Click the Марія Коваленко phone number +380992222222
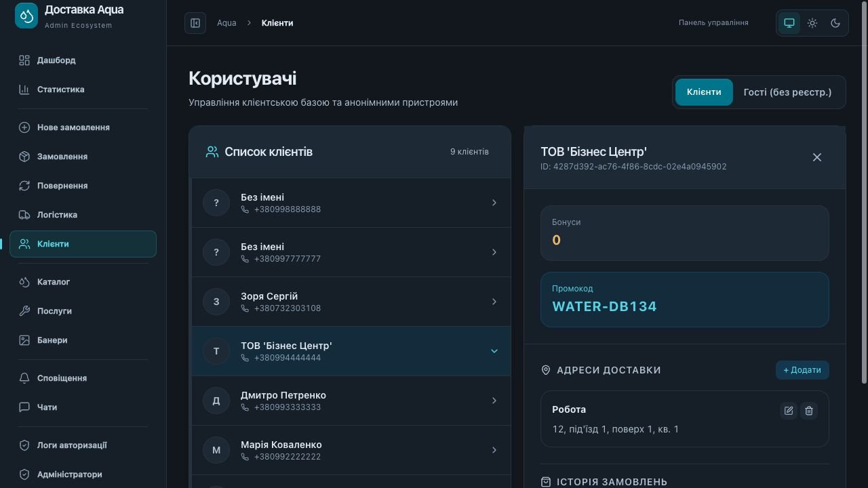This screenshot has width=868, height=488. click(x=288, y=457)
